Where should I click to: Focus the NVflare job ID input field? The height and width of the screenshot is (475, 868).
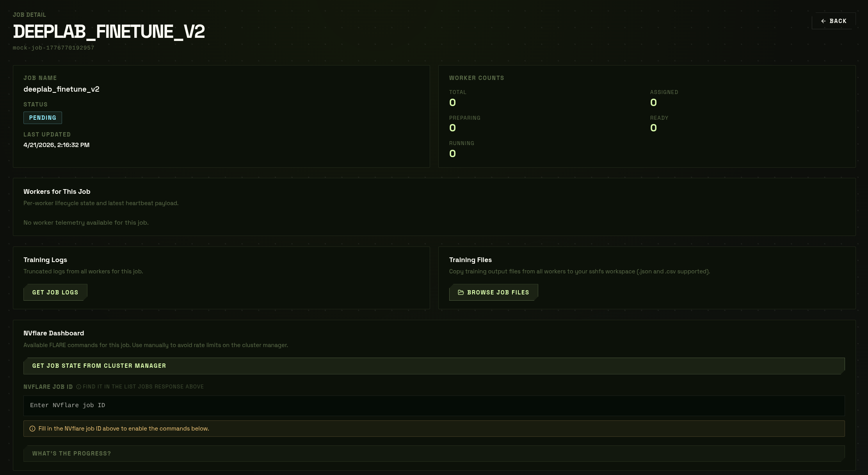(434, 406)
